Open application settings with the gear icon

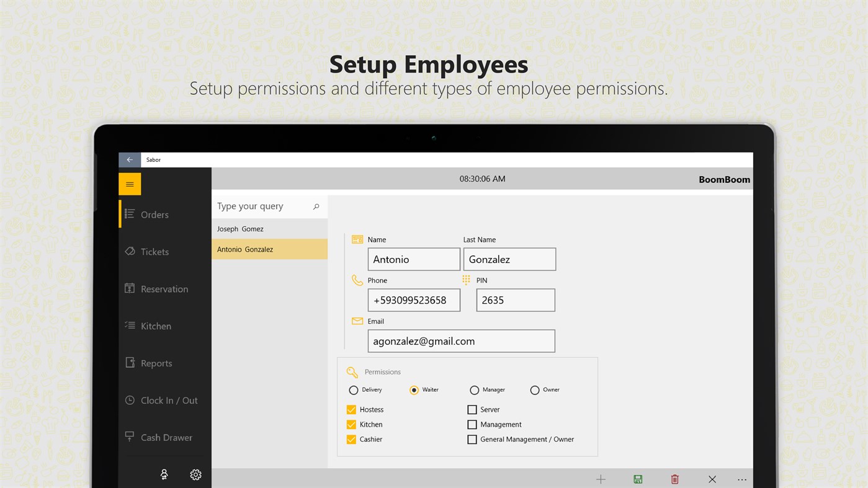coord(195,474)
